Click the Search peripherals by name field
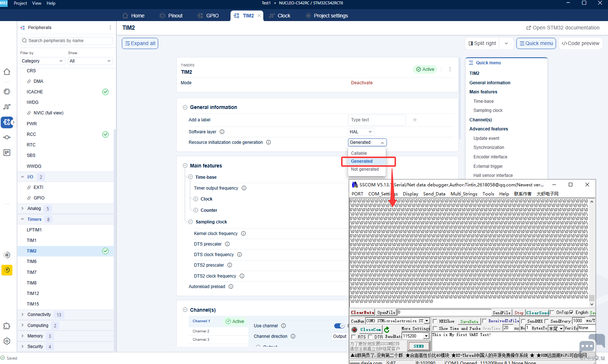This screenshot has width=608, height=364. [x=67, y=41]
